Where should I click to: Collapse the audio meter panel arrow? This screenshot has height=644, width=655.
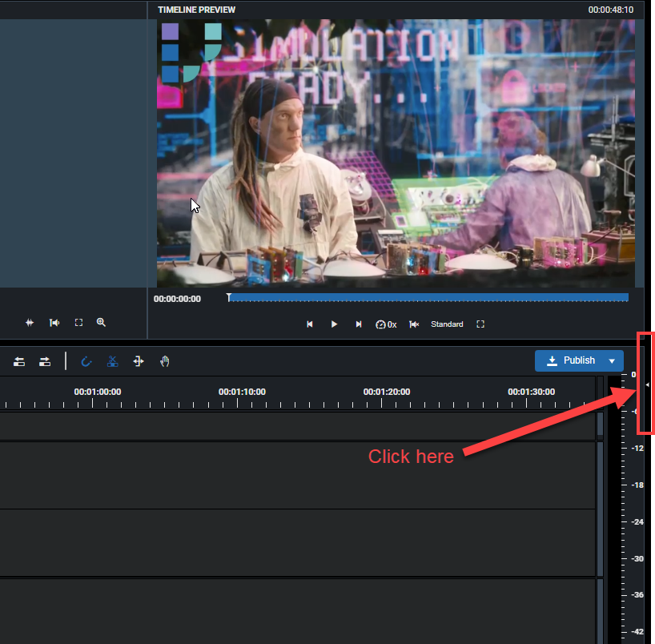[647, 384]
